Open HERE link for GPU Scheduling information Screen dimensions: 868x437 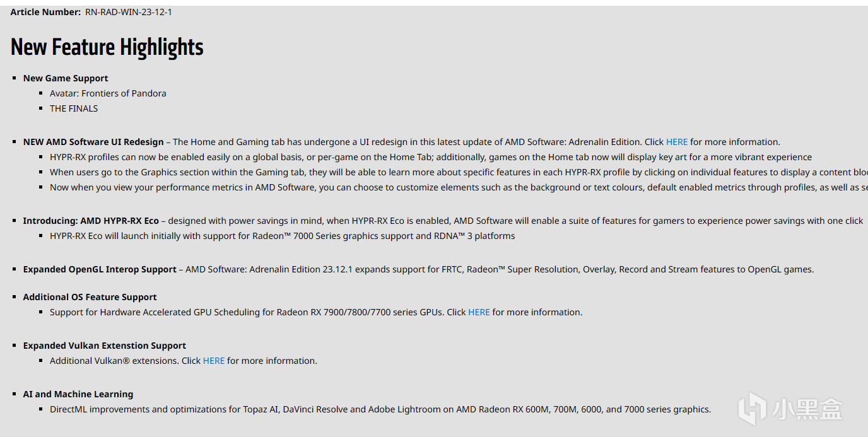coord(479,312)
